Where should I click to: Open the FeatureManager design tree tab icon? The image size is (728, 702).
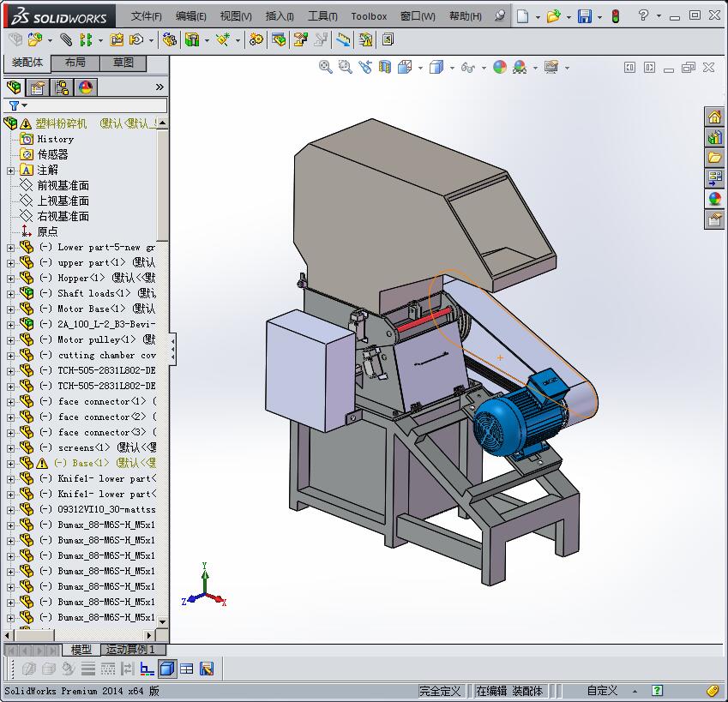coord(14,87)
